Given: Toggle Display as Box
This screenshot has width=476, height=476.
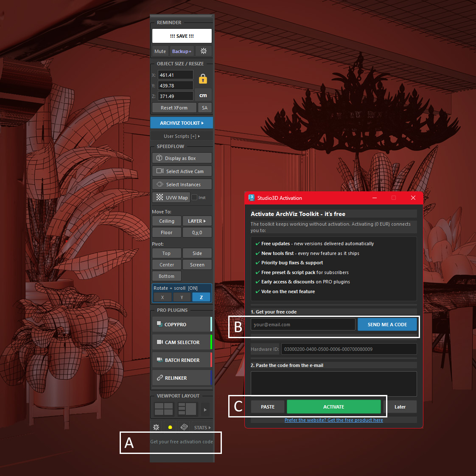Looking at the screenshot, I should click(182, 158).
